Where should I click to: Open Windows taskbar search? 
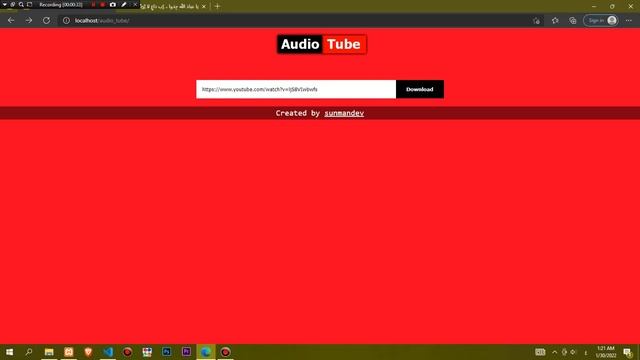[x=29, y=352]
